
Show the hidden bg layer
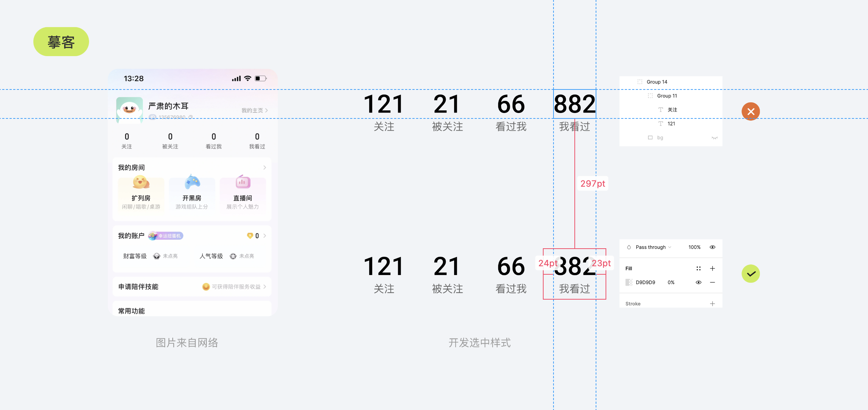pos(714,138)
